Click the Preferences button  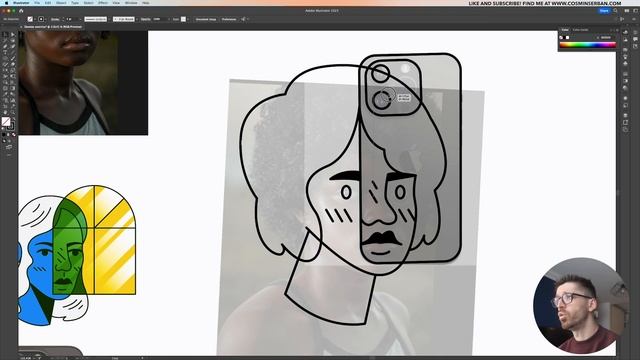229,19
